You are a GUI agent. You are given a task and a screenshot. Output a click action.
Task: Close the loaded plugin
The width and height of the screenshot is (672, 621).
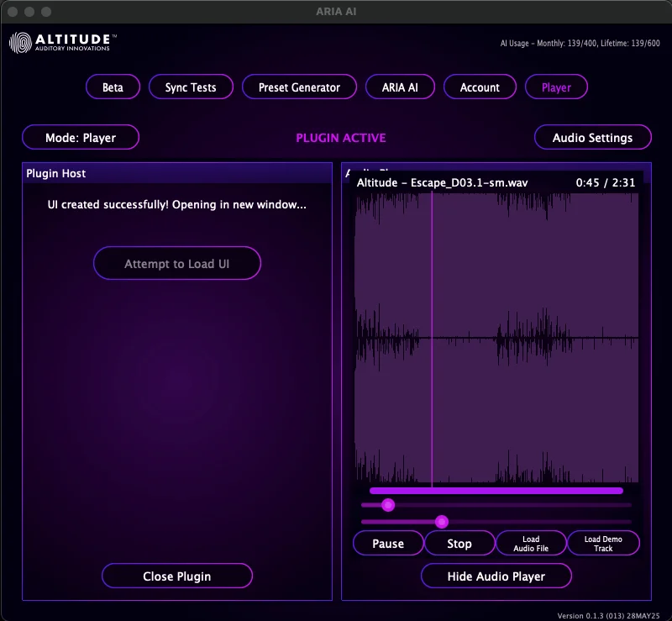(176, 576)
